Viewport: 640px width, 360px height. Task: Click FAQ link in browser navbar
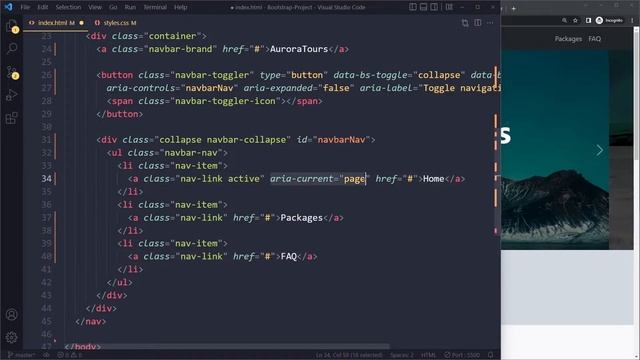coord(594,39)
